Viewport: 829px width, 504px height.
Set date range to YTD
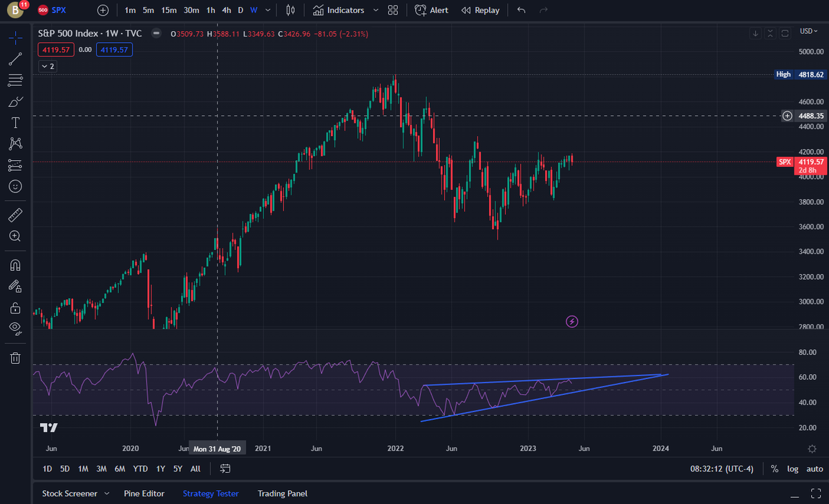click(140, 469)
